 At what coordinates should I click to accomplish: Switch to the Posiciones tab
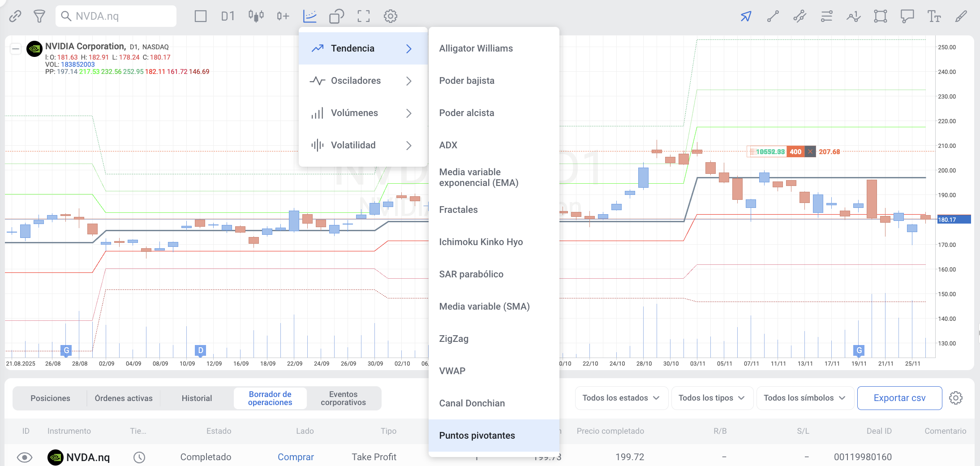click(50, 398)
